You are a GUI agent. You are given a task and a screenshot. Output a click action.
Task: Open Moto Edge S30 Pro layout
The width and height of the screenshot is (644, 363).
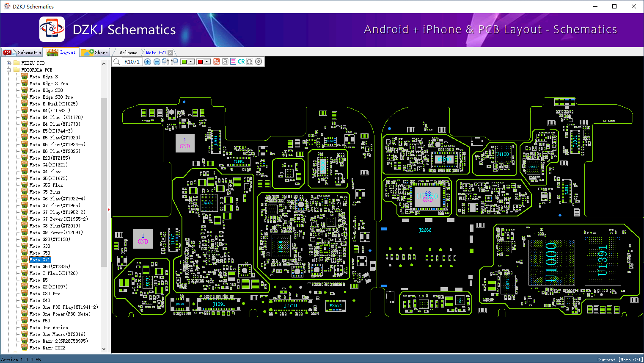point(51,97)
